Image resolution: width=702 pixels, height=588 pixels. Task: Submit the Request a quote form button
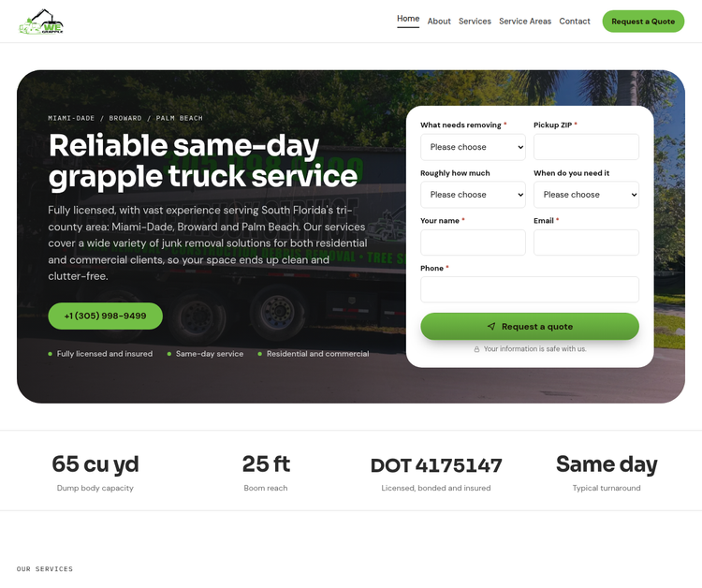530,327
